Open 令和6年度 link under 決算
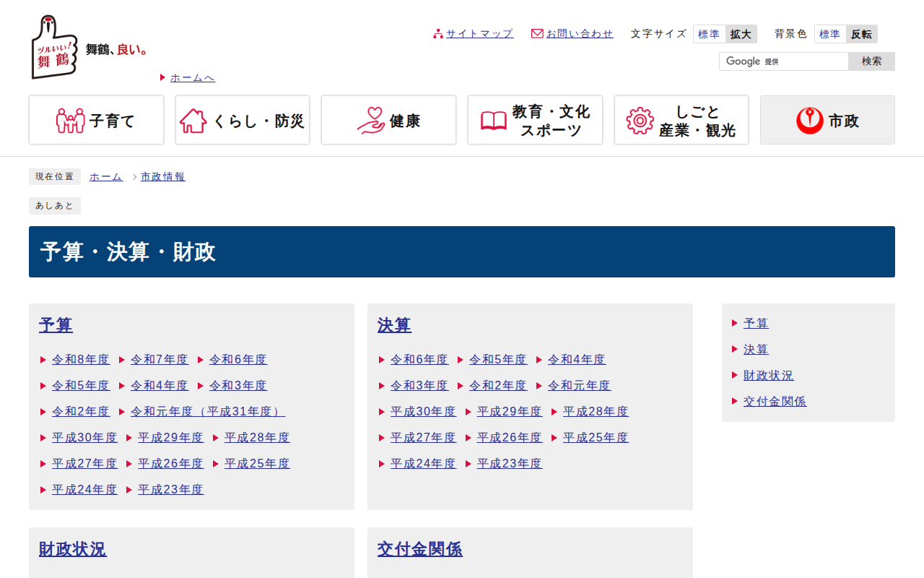The height and width of the screenshot is (578, 924). [419, 359]
